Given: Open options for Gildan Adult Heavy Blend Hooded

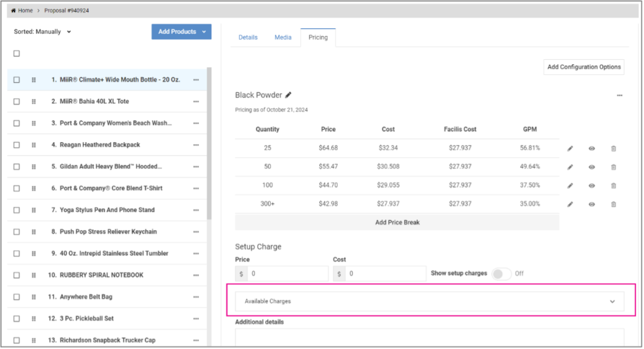Looking at the screenshot, I should 196,167.
